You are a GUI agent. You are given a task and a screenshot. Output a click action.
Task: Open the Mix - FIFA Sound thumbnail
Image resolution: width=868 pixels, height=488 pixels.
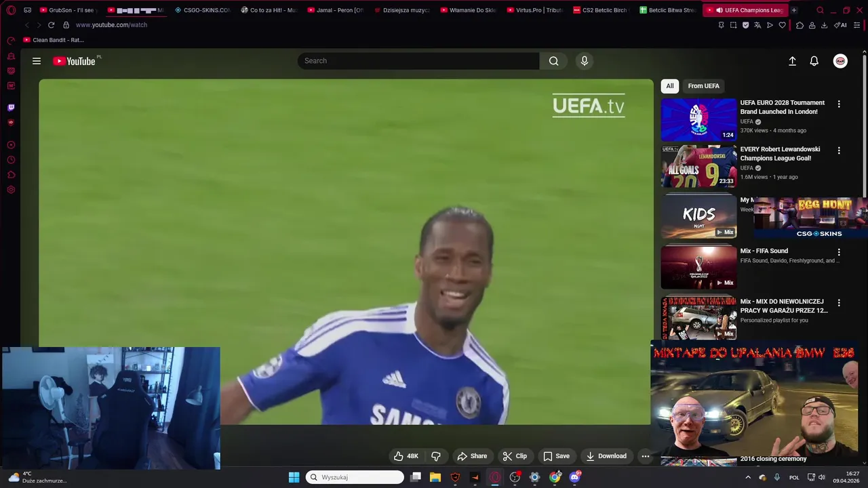698,268
